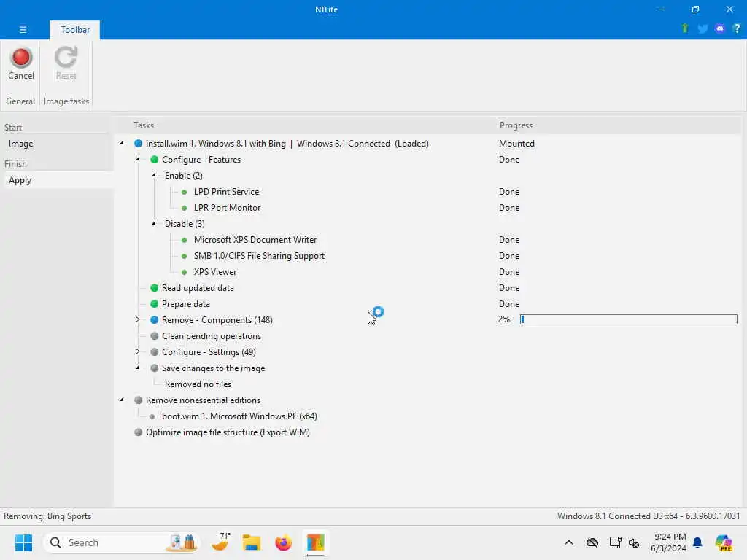Click the Reset icon in the toolbar

coord(66,57)
